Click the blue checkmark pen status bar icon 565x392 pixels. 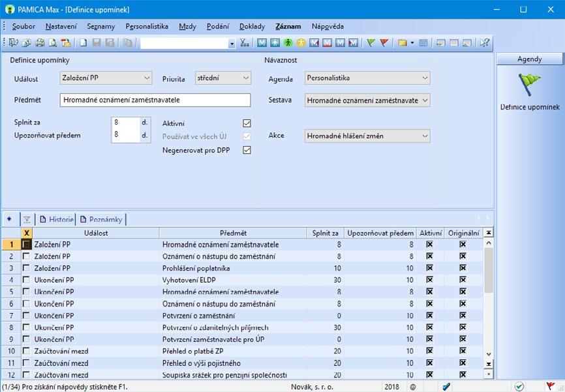pyautogui.click(x=446, y=387)
